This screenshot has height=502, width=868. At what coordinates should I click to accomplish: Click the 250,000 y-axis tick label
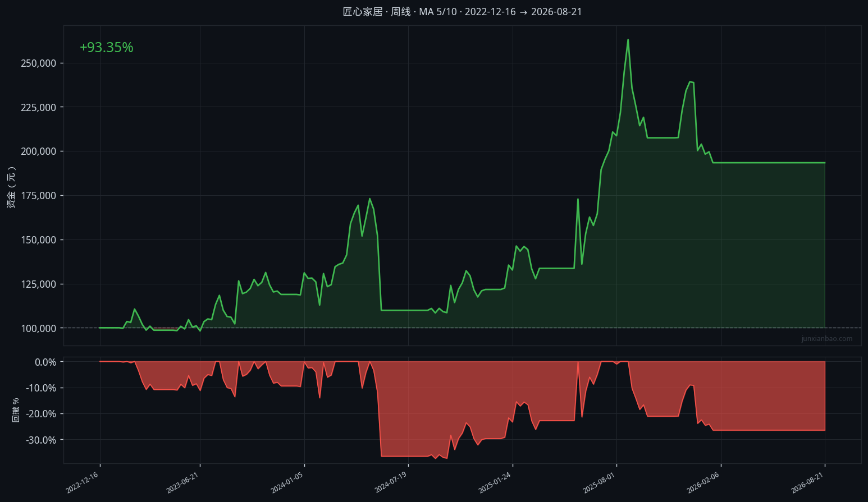point(39,63)
